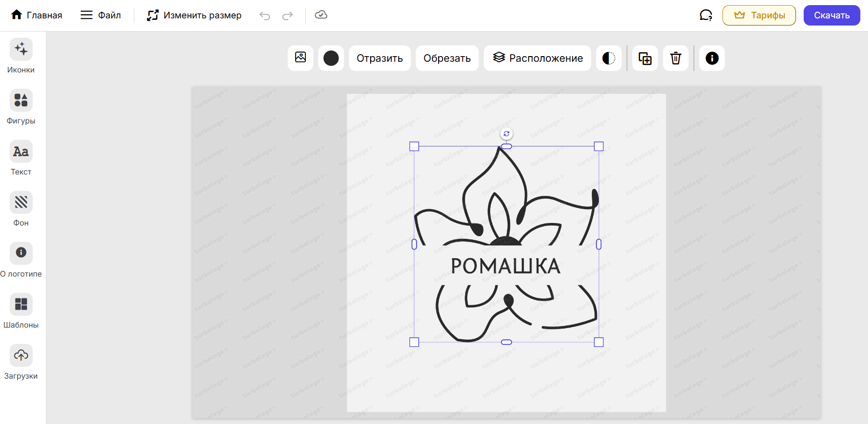Viewport: 868px width, 424px height.
Task: Expand the Расположение arrangement options
Action: click(x=537, y=58)
